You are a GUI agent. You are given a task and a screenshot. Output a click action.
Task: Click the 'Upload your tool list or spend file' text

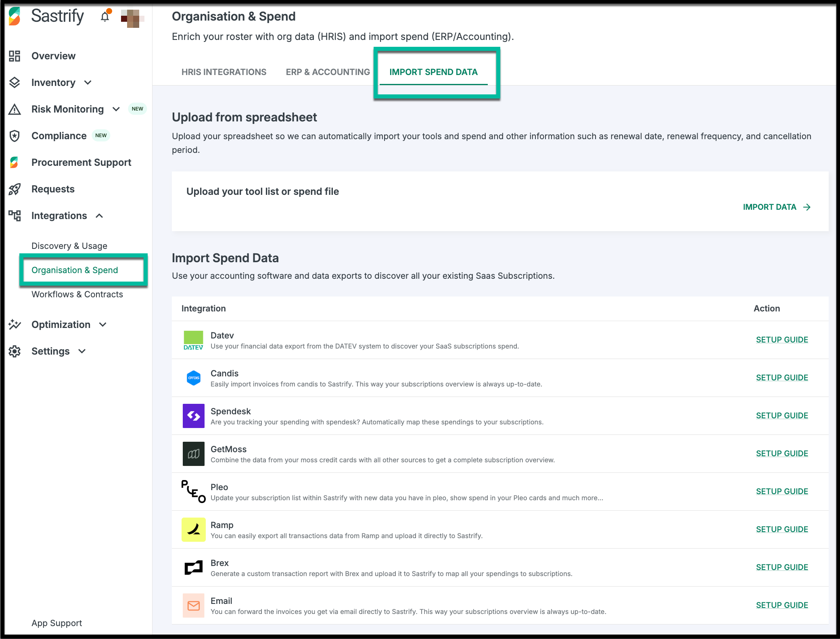[x=263, y=191]
